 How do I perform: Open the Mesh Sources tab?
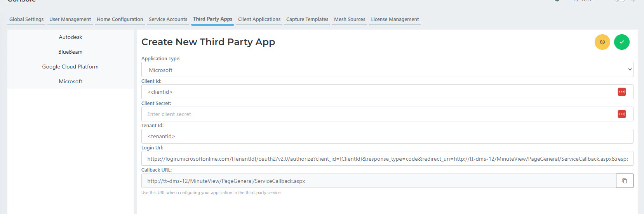click(x=350, y=19)
